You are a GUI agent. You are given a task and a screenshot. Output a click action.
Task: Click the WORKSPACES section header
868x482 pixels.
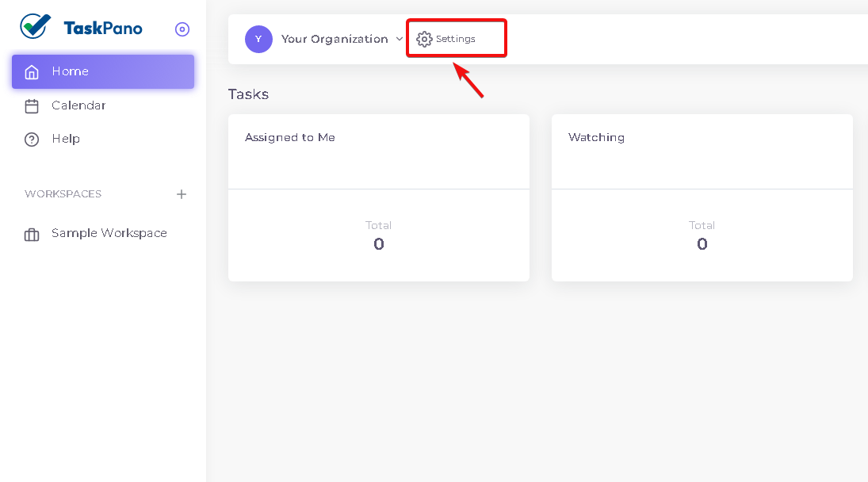coord(63,194)
